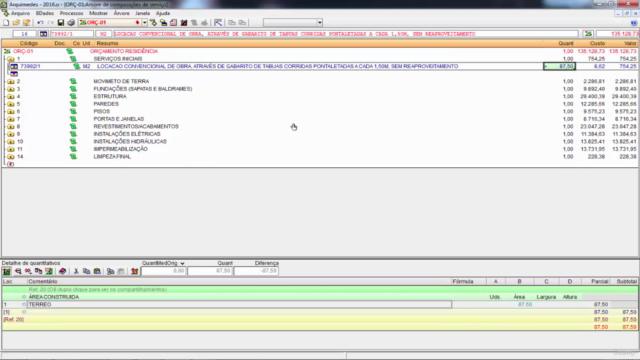The image size is (640, 360).
Task: Collapse chapter 1 SERVIÇOS INICIAIS folder
Action: pyautogui.click(x=11, y=59)
